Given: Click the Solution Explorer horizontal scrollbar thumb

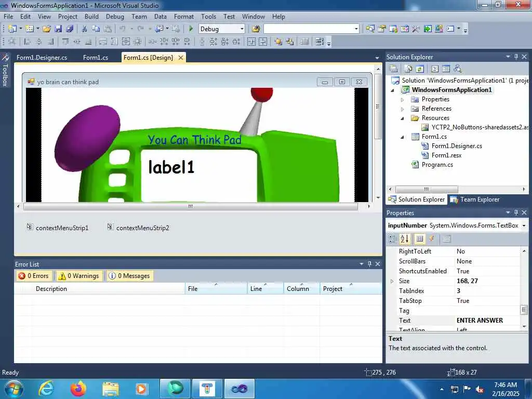Looking at the screenshot, I should tap(427, 189).
